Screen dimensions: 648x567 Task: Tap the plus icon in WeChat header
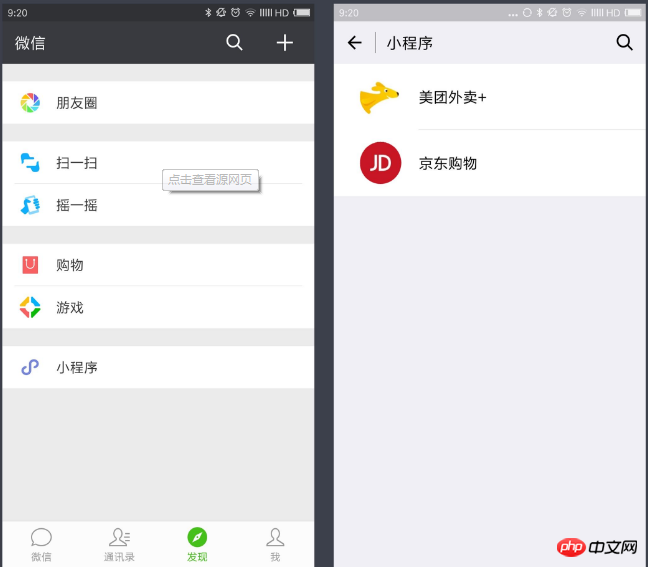click(285, 43)
